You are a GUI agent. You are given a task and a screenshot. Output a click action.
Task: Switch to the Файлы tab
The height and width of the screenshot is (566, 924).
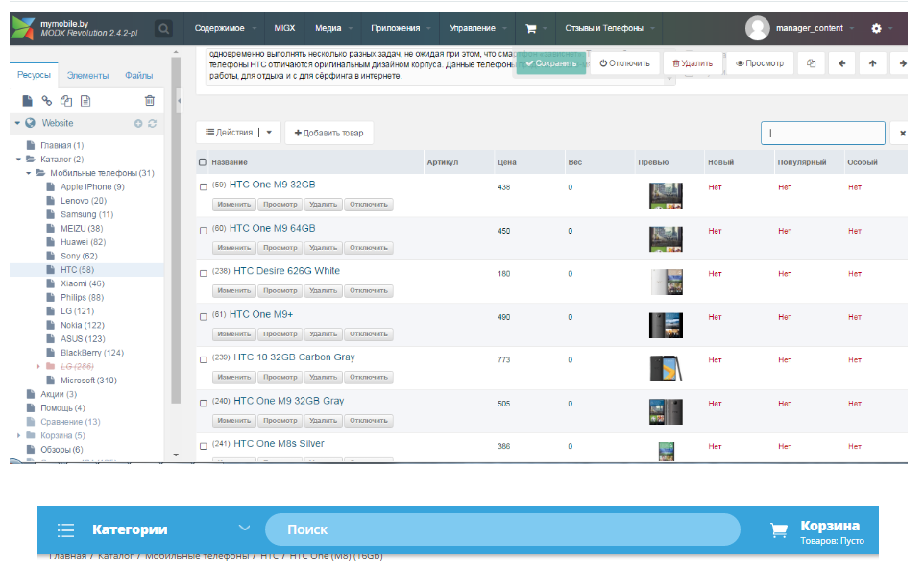point(139,76)
